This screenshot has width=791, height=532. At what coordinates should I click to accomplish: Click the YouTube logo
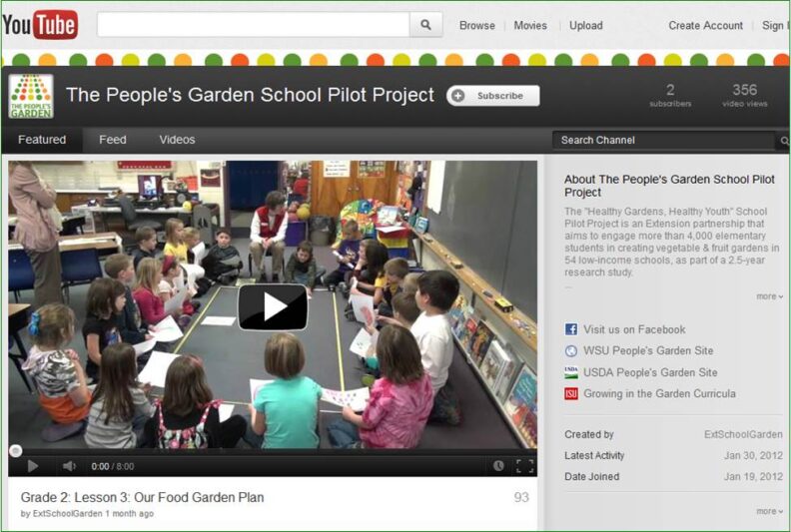pos(40,24)
